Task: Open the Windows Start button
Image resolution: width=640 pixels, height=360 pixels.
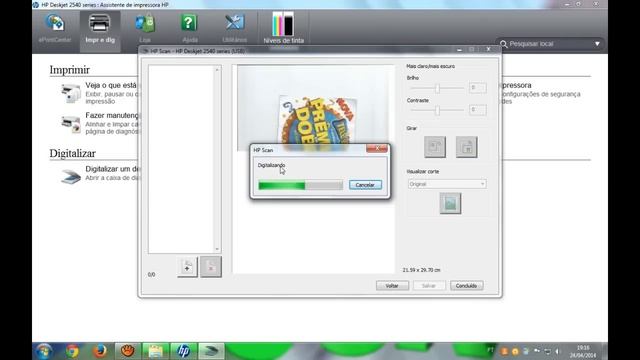Action: click(x=44, y=351)
